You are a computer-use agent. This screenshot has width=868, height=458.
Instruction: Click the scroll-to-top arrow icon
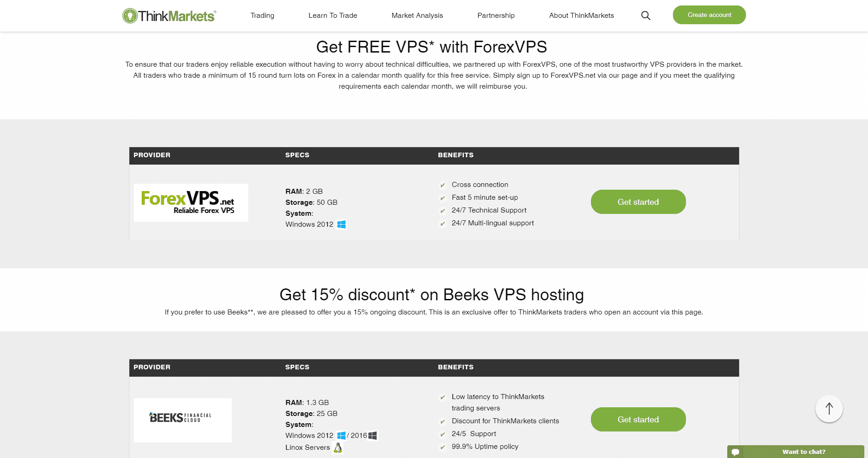[829, 408]
